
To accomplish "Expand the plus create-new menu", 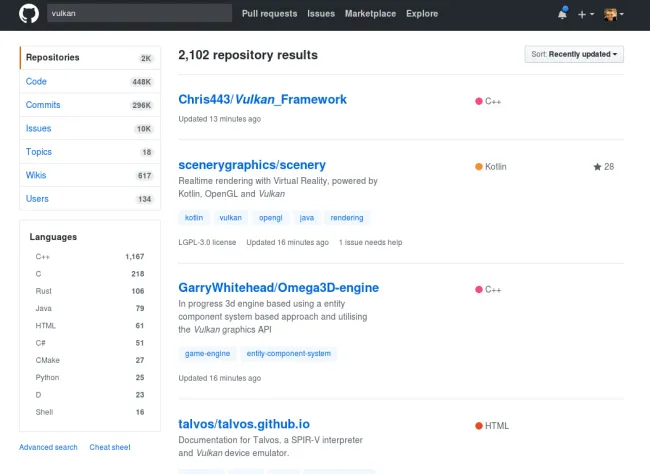I will click(586, 14).
